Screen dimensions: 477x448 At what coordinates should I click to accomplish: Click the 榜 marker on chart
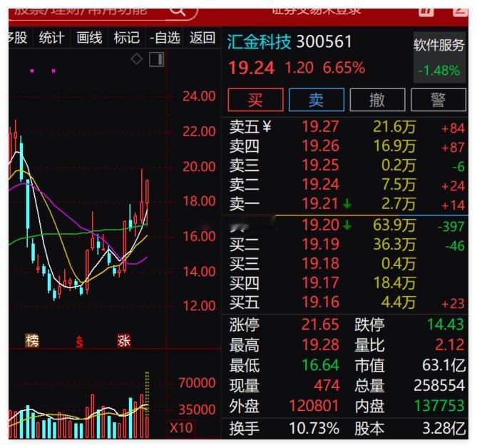coord(32,340)
